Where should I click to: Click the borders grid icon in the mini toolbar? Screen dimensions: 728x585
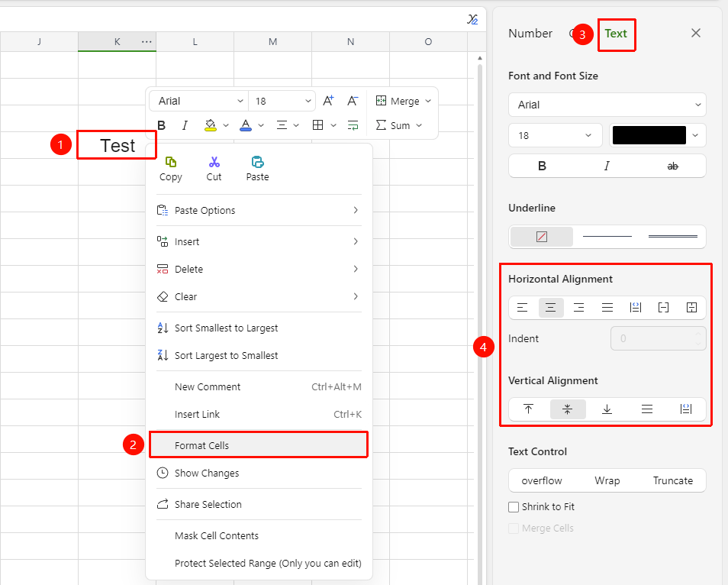coord(318,125)
